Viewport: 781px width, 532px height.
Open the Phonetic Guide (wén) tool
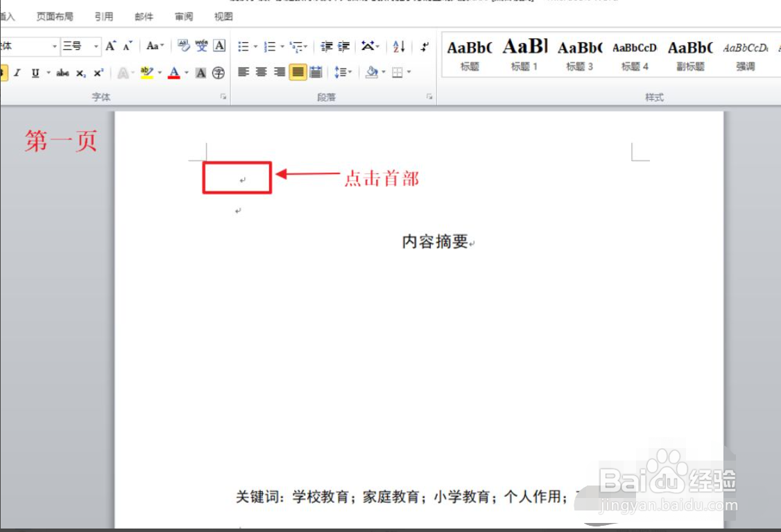[201, 46]
